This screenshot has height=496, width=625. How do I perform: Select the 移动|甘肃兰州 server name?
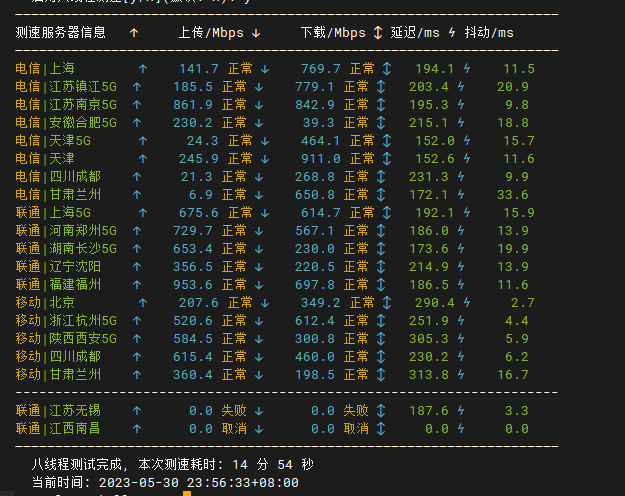[58, 374]
